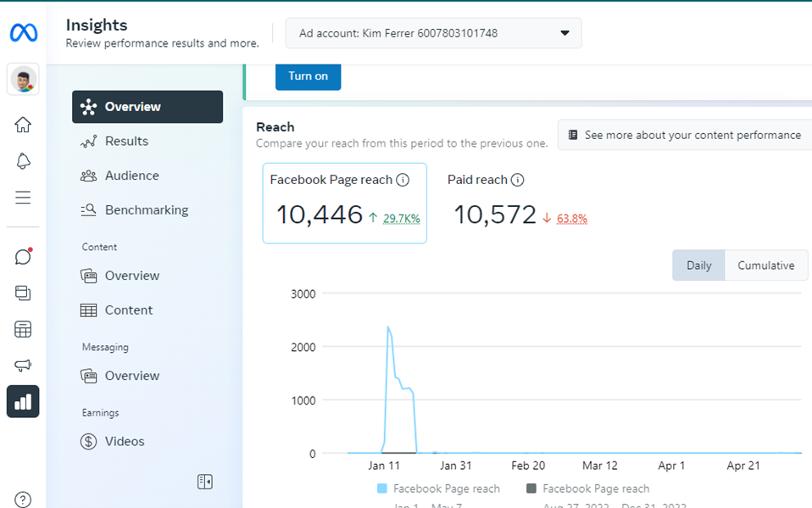Image resolution: width=812 pixels, height=508 pixels.
Task: Open the Benchmarking section
Action: pos(147,210)
